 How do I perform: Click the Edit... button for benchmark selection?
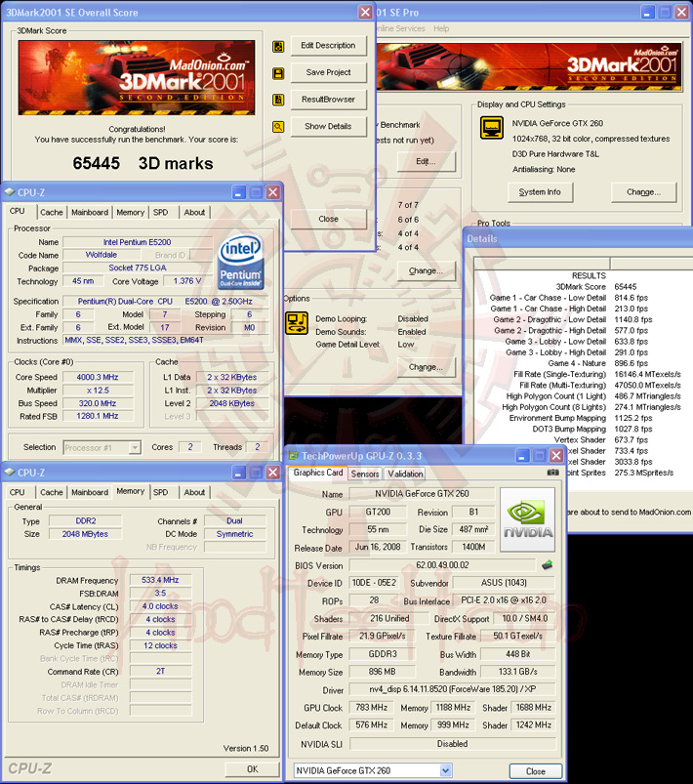tap(426, 161)
